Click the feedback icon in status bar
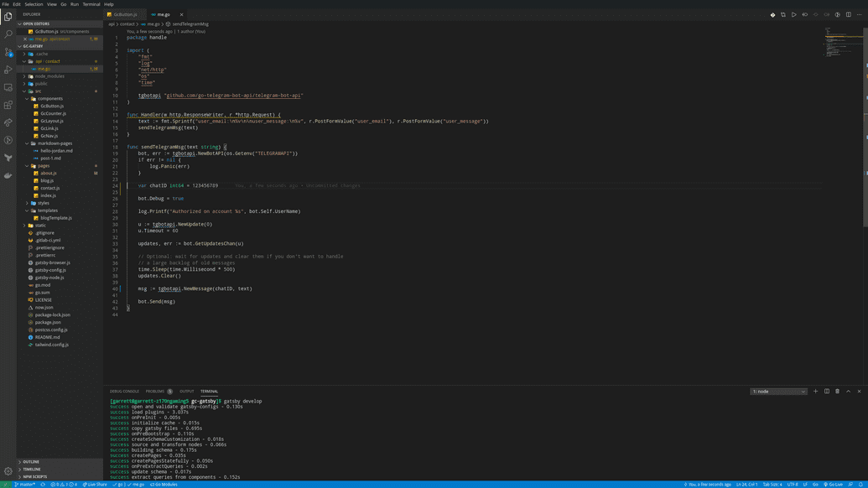Viewport: 868px width, 488px height. point(850,484)
